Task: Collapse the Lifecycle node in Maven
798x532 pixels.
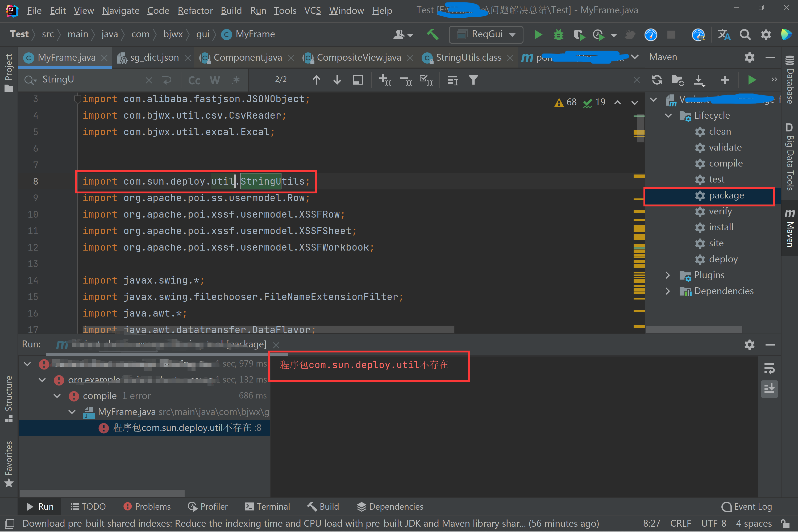Action: 668,115
